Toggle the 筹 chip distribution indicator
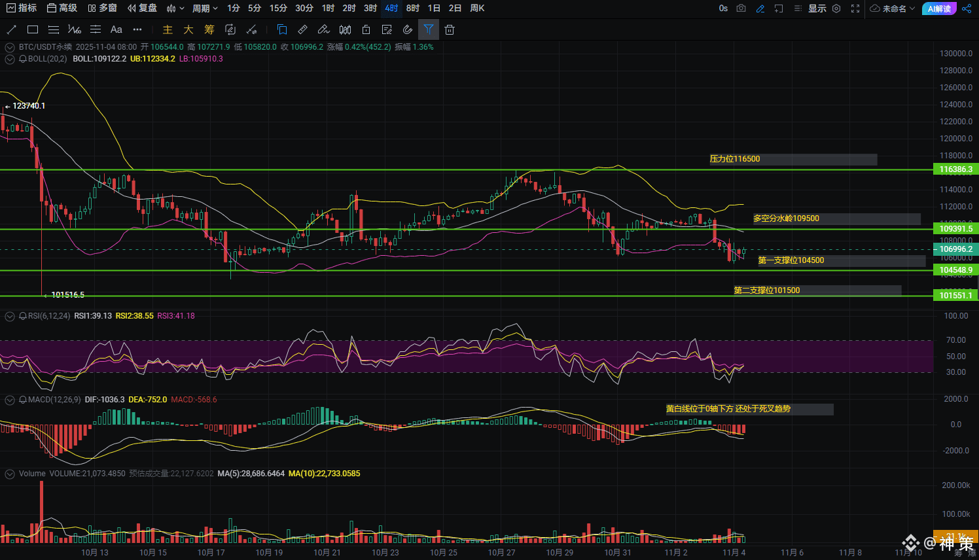This screenshot has height=560, width=979. pos(209,29)
